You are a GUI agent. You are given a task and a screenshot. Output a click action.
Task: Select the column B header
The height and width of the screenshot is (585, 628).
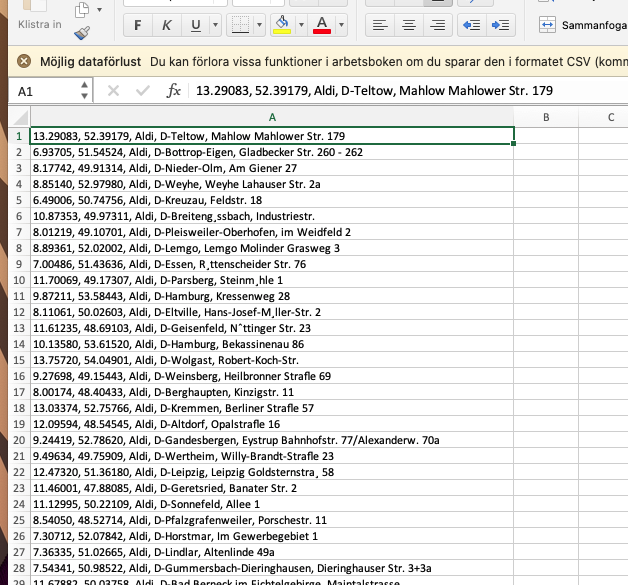[x=546, y=117]
